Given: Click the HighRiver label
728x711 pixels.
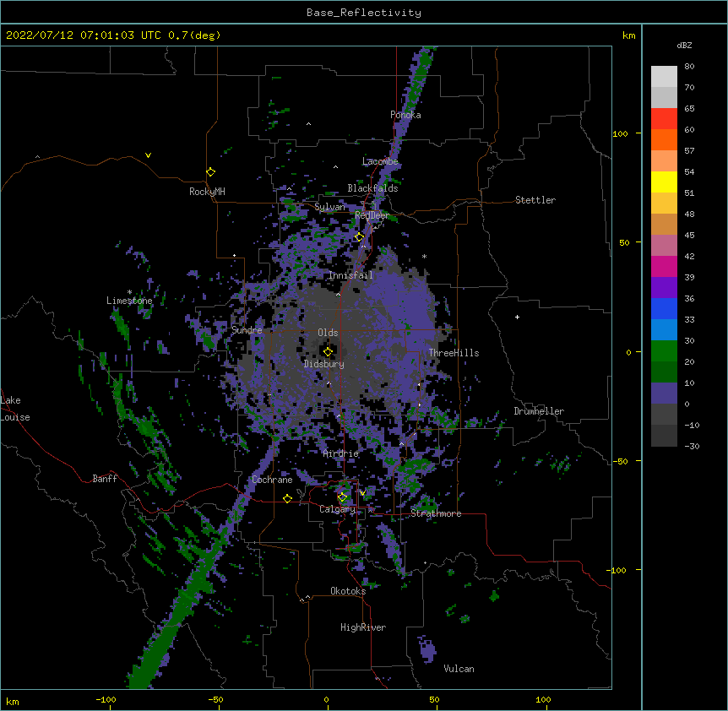Looking at the screenshot, I should tap(363, 627).
